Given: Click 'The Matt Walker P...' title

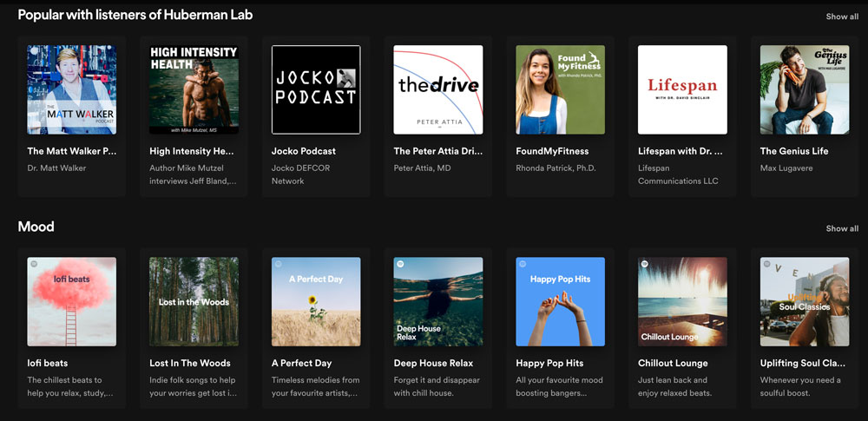Looking at the screenshot, I should (72, 151).
